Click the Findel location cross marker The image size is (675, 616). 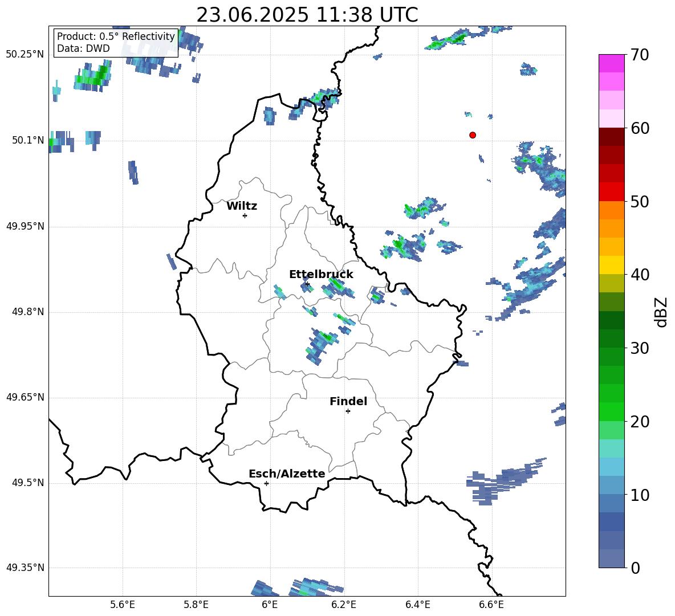pyautogui.click(x=348, y=411)
